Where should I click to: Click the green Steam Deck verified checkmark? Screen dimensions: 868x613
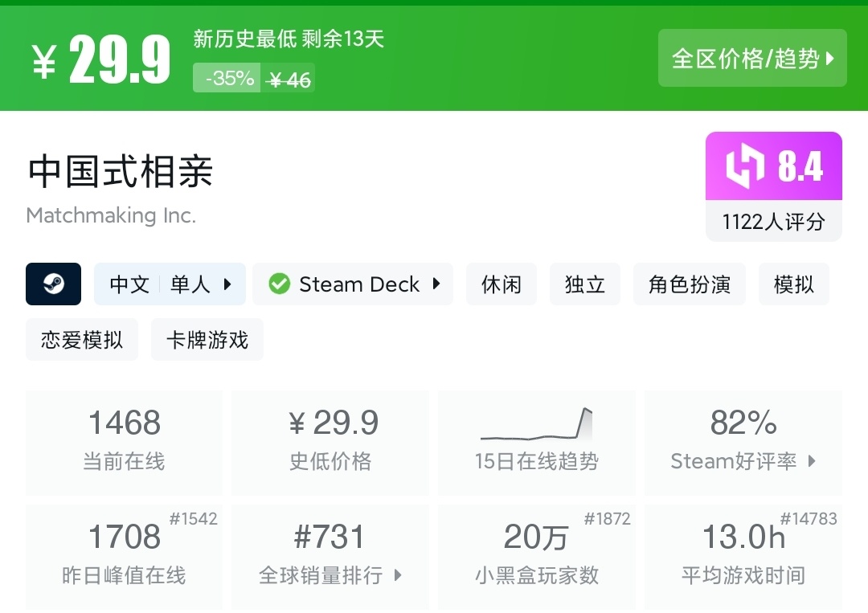279,284
